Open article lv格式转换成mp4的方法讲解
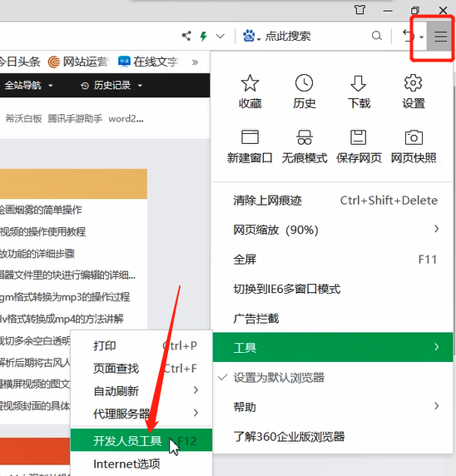Image resolution: width=456 pixels, height=476 pixels. [62, 319]
